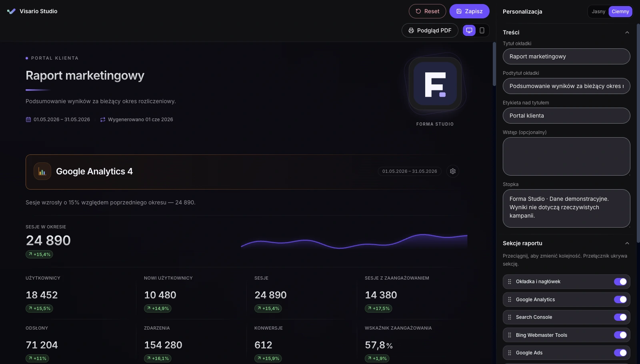
Task: Hide the Search Console section
Action: point(620,317)
